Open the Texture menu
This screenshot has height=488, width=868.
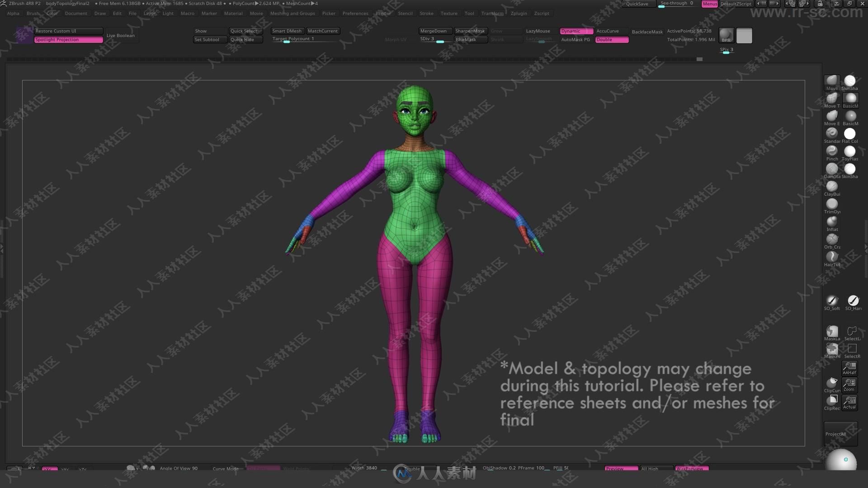[449, 13]
